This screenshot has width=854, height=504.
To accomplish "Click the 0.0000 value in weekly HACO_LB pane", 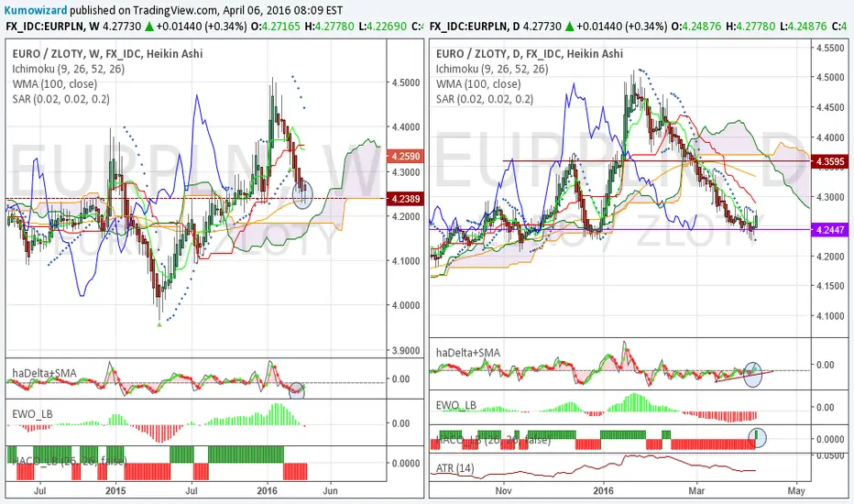I will (x=406, y=463).
